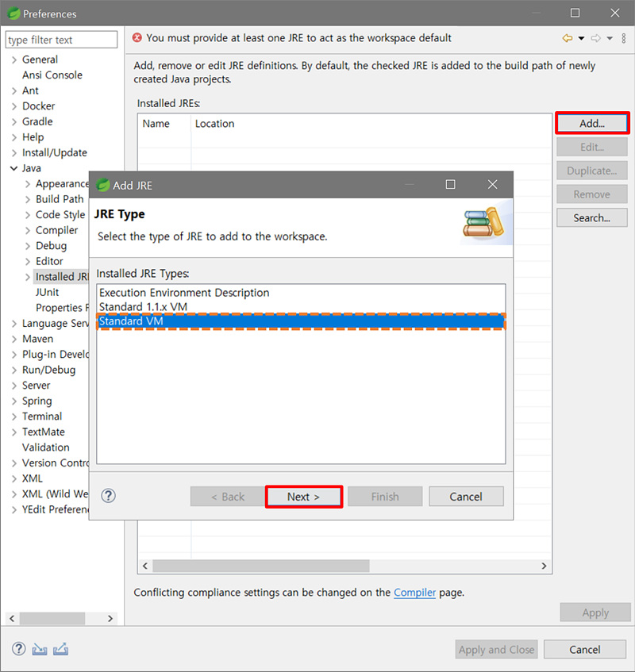Select Ansi Console in the tree
This screenshot has width=635, height=672.
point(52,75)
